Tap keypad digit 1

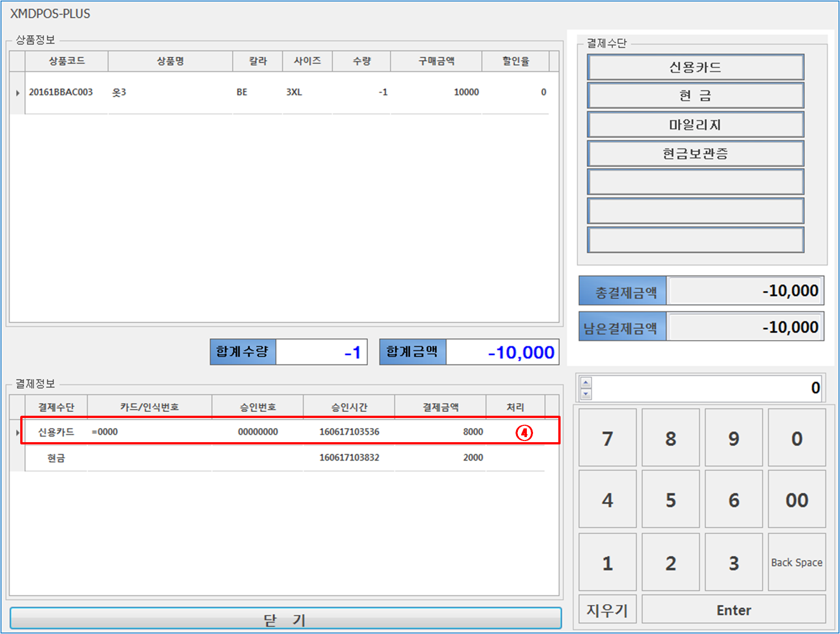[608, 562]
